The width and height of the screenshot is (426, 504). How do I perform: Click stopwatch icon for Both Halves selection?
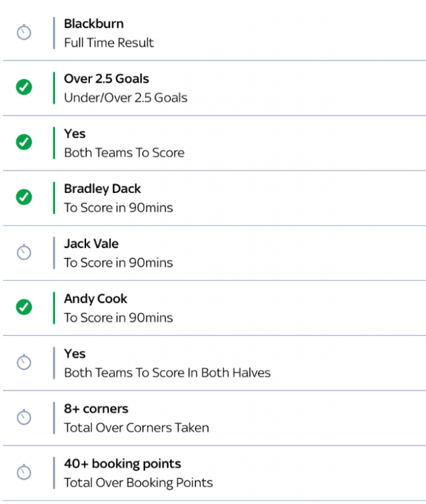pos(24,362)
